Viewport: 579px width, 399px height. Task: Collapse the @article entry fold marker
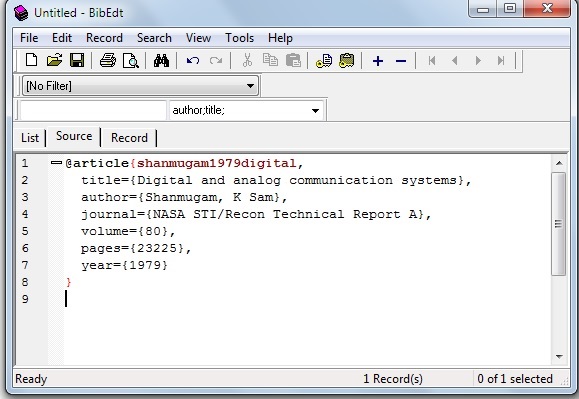pyautogui.click(x=56, y=162)
